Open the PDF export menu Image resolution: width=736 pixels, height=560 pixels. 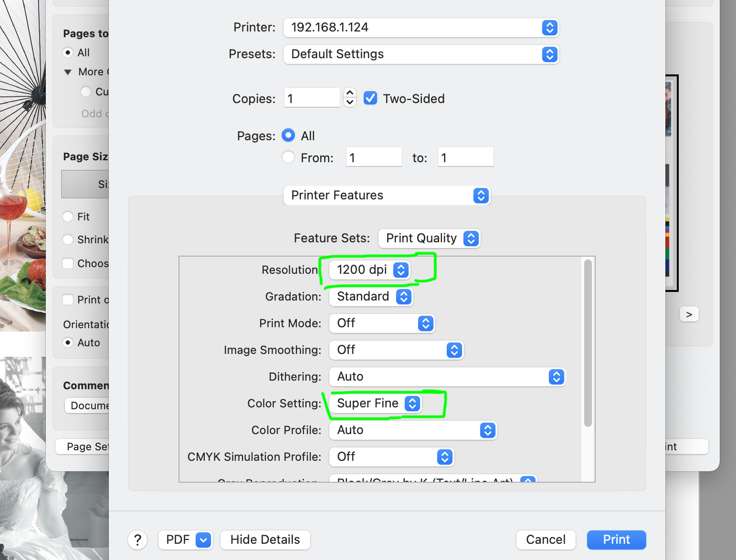click(x=185, y=539)
